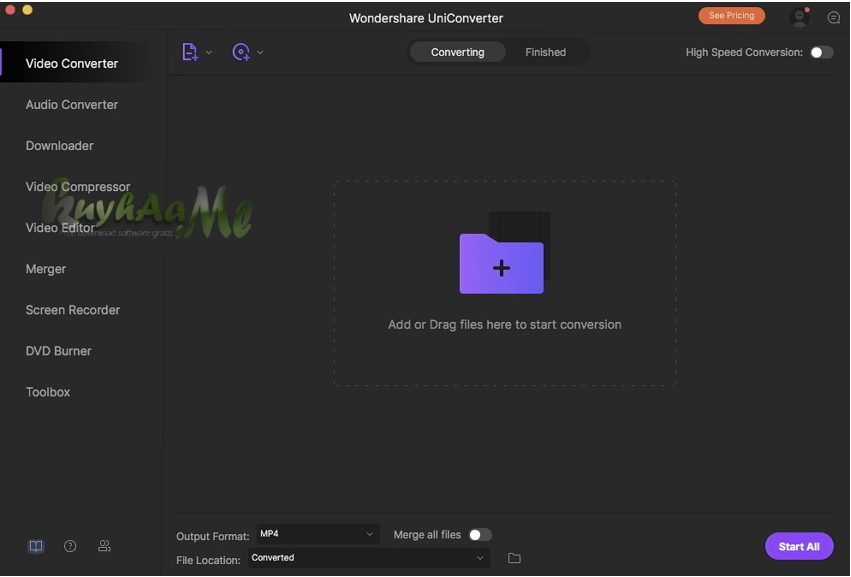Open Screen Recorder from sidebar

73,310
